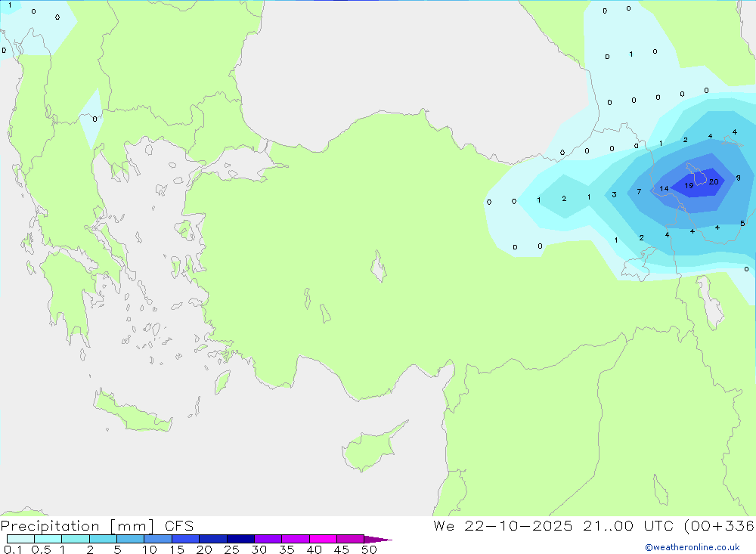Click the 1–2 mm legend color box
The height and width of the screenshot is (554, 756).
pos(75,539)
